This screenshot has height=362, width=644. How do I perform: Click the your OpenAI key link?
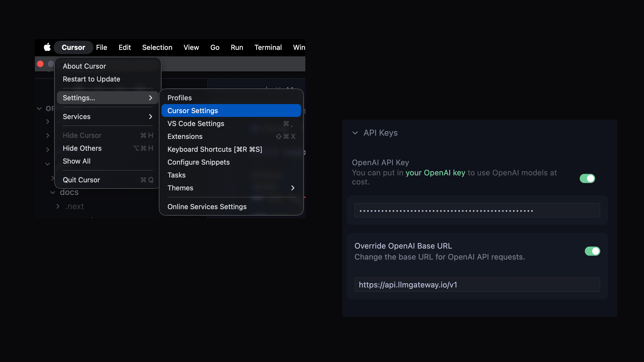[x=435, y=173]
